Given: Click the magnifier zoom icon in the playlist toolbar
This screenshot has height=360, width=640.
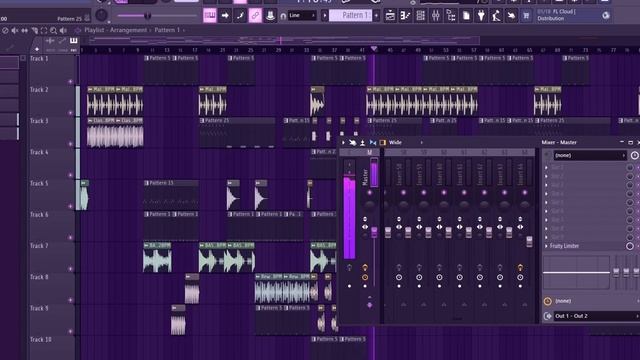Looking at the screenshot, I should 53,31.
